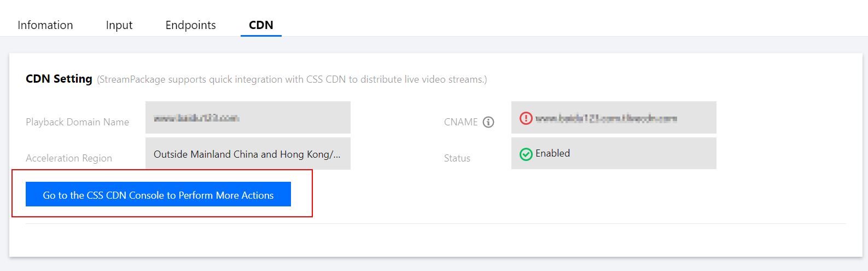This screenshot has width=868, height=271.
Task: Click the CDN Setting heading
Action: [59, 79]
